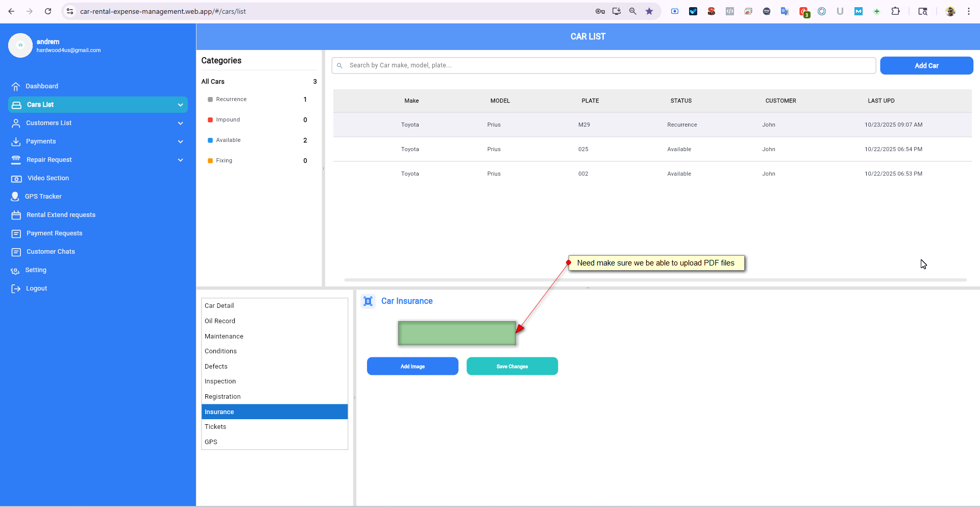The width and height of the screenshot is (980, 507).
Task: Open the browser extensions puzzle icon
Action: [x=895, y=11]
